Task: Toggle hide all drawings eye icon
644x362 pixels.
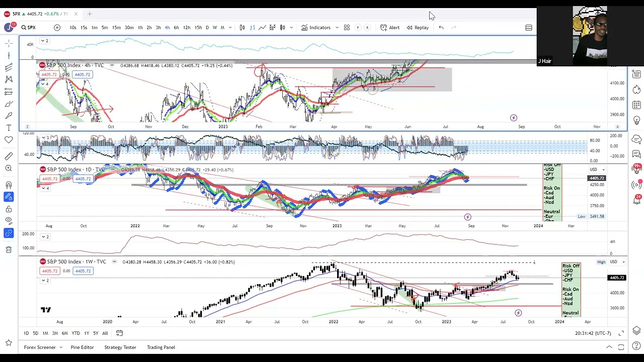Action: click(x=9, y=220)
